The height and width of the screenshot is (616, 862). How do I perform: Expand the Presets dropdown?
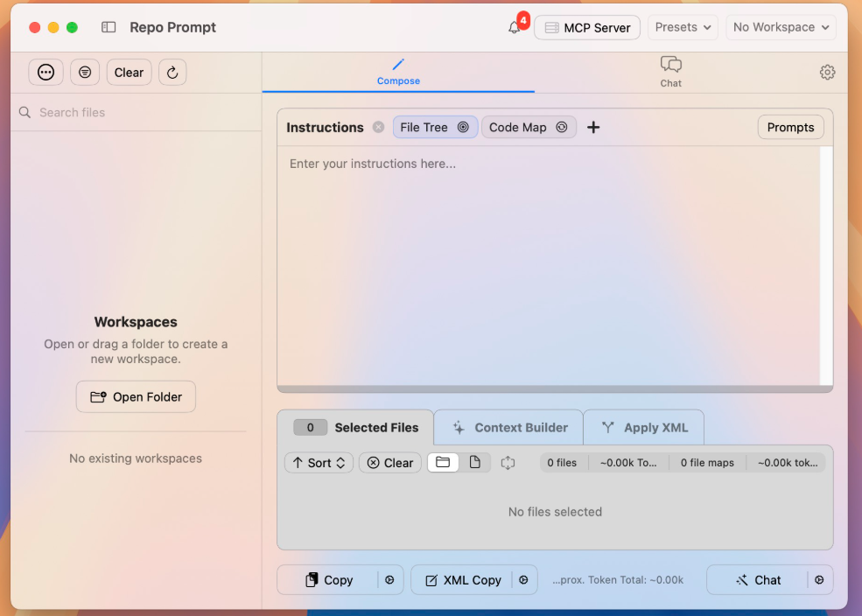pyautogui.click(x=683, y=27)
